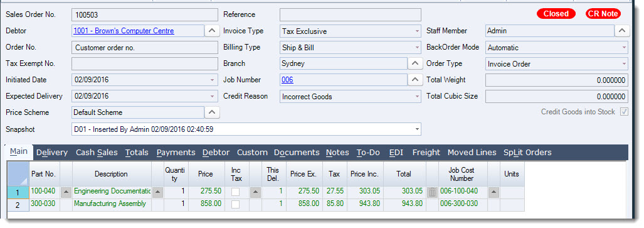The image size is (644, 228).
Task: Click the Order No. field
Action: tap(145, 48)
